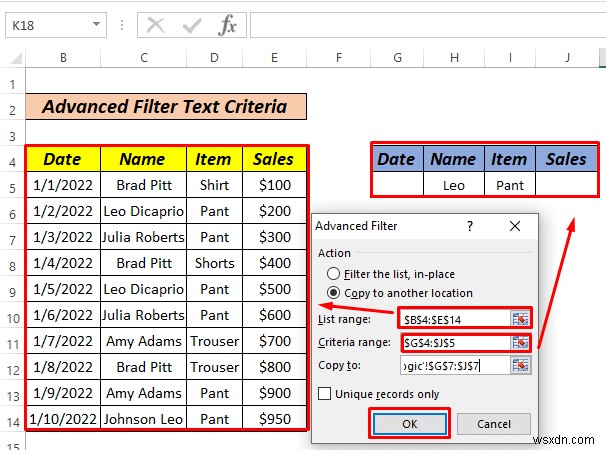Click the cell with $800
The height and width of the screenshot is (450, 606).
274,367
